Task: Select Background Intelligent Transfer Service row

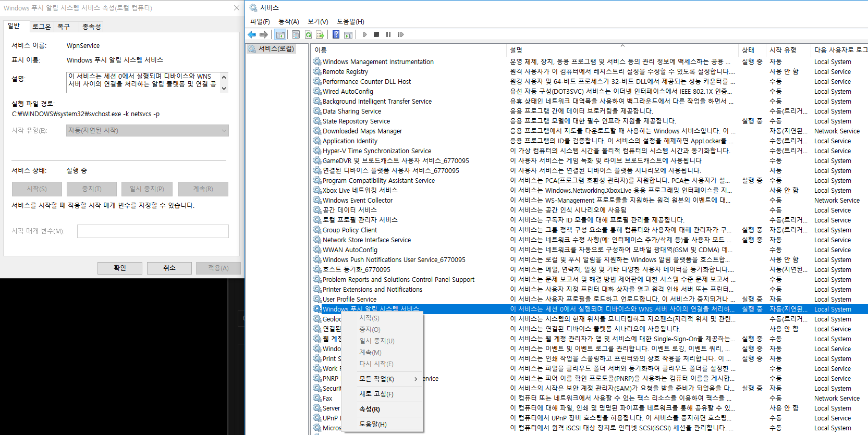Action: (x=590, y=101)
